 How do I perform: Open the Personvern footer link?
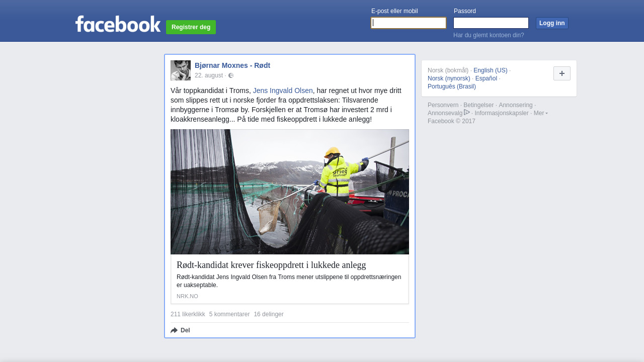point(443,105)
